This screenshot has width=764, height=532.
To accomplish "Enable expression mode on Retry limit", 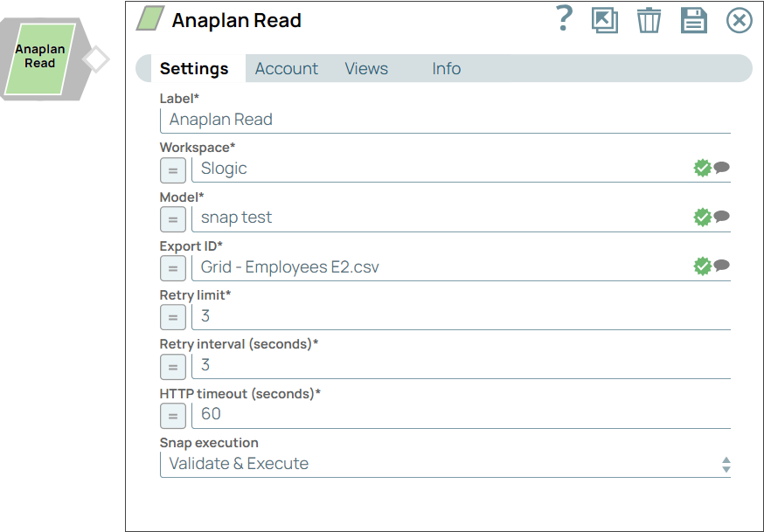I will coord(172,317).
